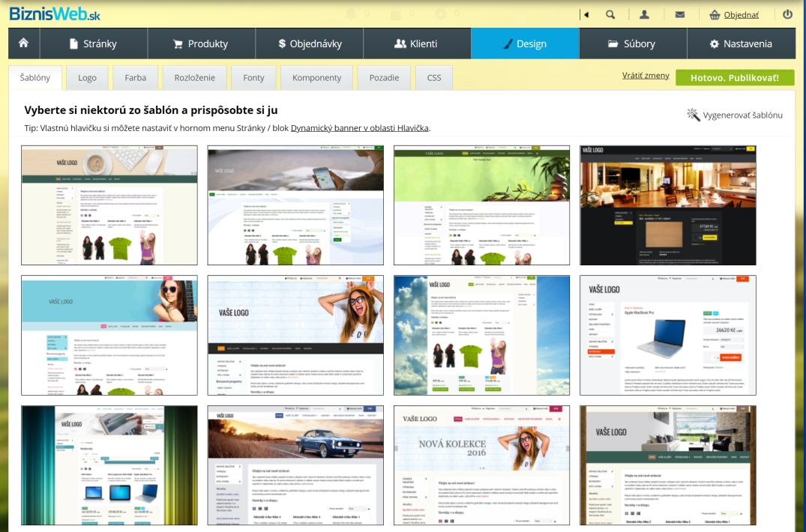This screenshot has width=806, height=532.
Task: Open the Produkty menu
Action: tap(201, 43)
